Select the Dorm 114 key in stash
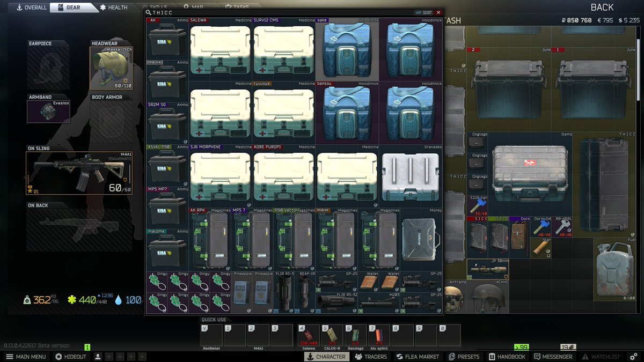Screen dimensions: 644x362 coord(540,227)
